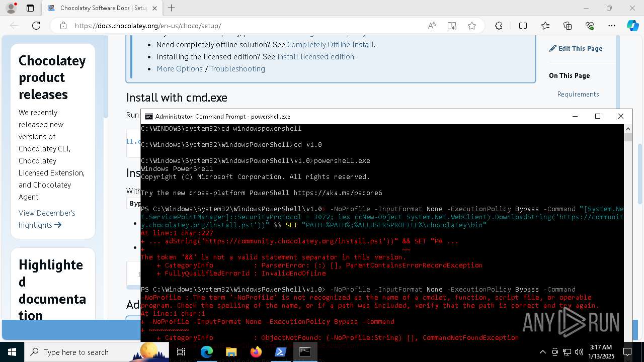Open the Troubleshooting link

[237, 69]
